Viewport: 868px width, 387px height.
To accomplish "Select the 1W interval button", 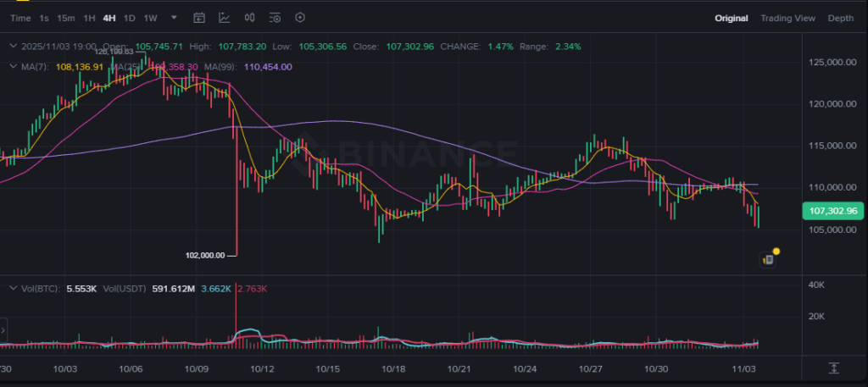I will (150, 18).
